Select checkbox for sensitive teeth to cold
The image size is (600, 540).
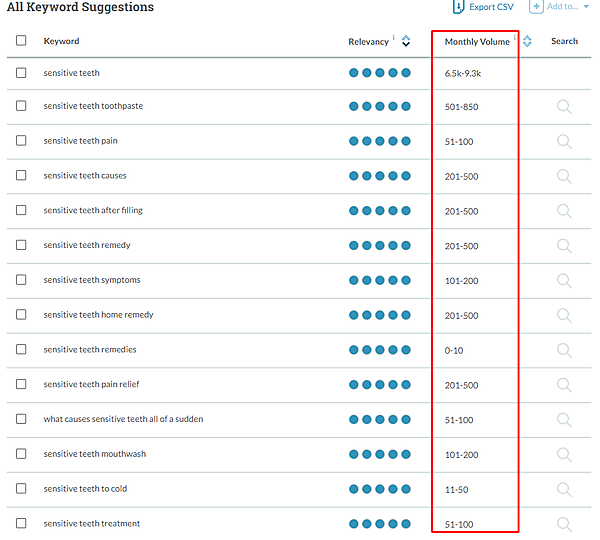click(x=21, y=489)
